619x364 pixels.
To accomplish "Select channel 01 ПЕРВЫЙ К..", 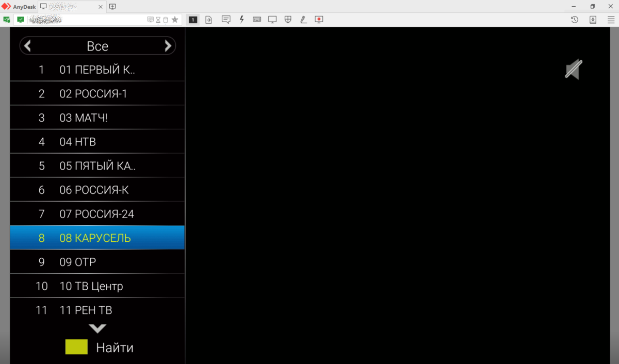I will pyautogui.click(x=97, y=70).
